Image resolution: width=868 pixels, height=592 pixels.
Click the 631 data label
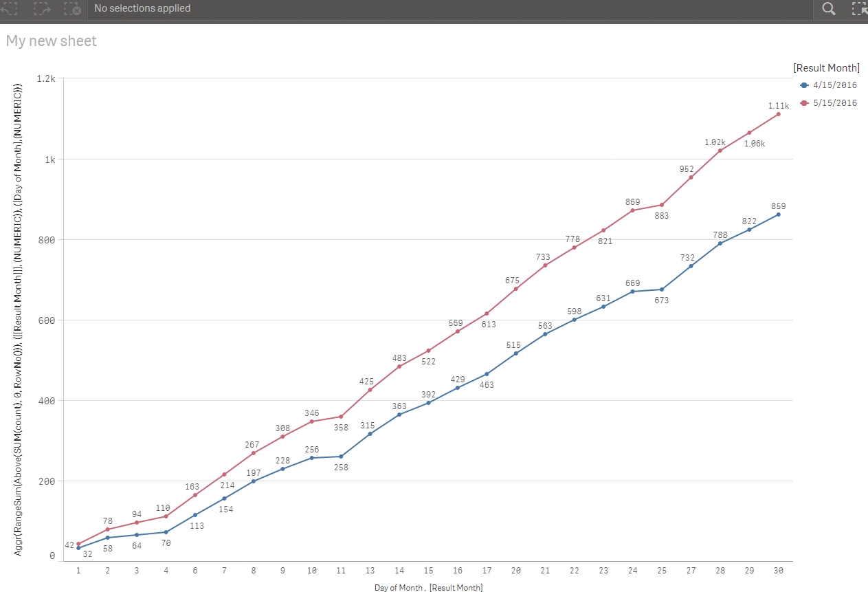pyautogui.click(x=603, y=298)
